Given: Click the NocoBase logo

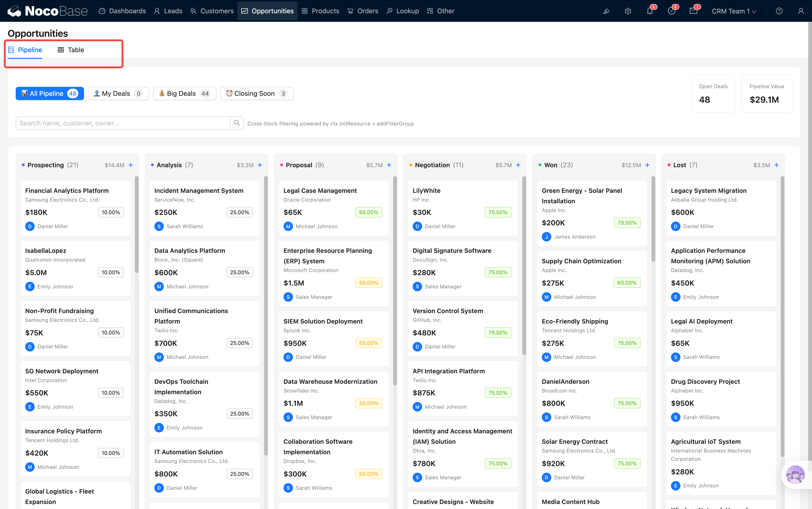Looking at the screenshot, I should pyautogui.click(x=47, y=11).
